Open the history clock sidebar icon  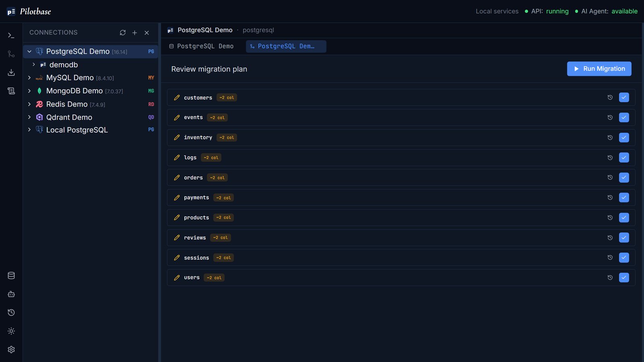point(11,313)
